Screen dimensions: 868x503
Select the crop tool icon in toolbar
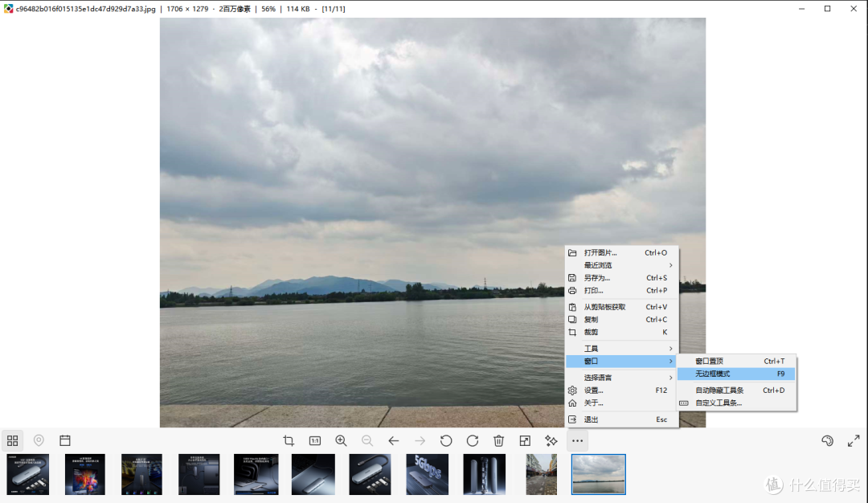[289, 440]
